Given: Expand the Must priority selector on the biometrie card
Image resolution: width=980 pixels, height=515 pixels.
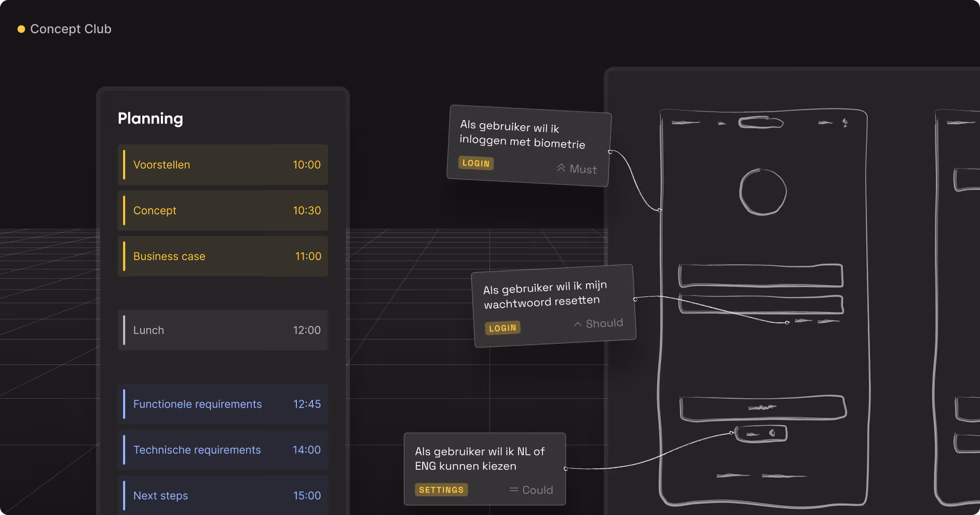Looking at the screenshot, I should [x=576, y=169].
